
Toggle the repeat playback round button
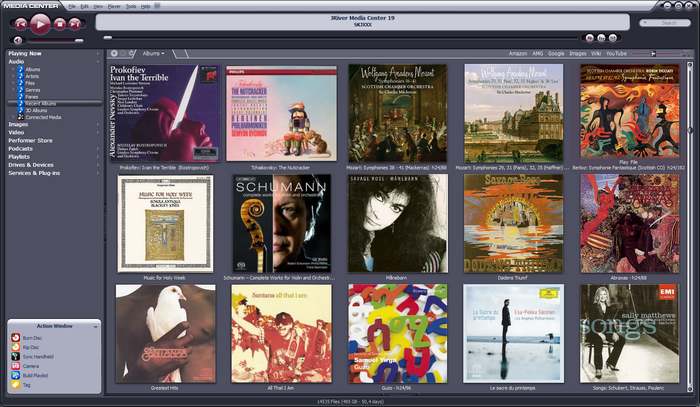click(589, 38)
